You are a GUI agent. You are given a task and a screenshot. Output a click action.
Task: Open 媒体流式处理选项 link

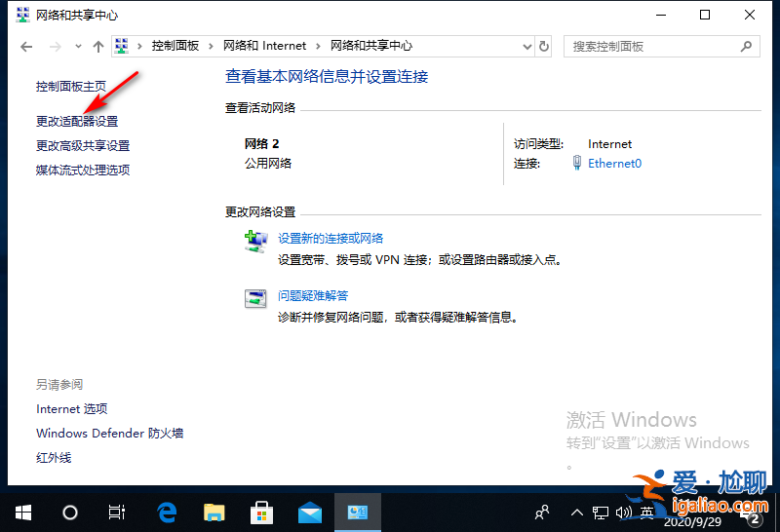click(83, 171)
